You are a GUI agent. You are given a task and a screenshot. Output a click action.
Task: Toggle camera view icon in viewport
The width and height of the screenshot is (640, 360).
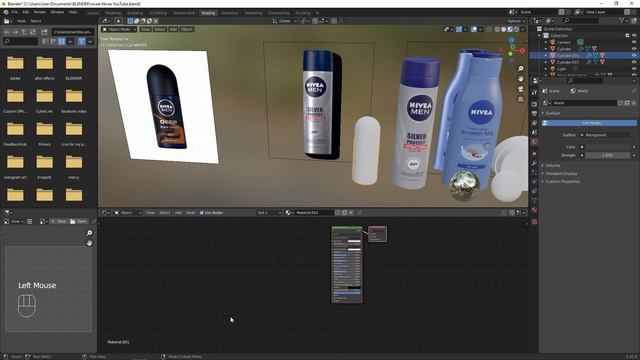click(x=520, y=89)
